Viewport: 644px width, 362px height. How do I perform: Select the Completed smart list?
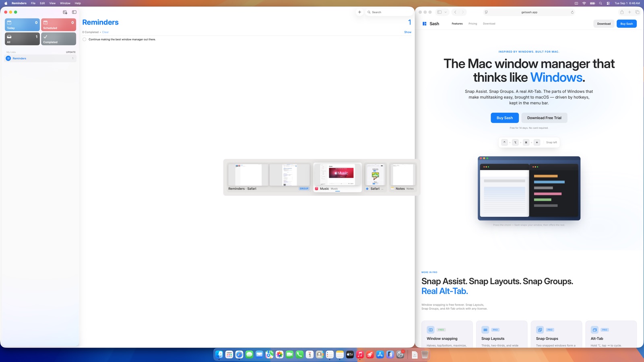(x=58, y=39)
